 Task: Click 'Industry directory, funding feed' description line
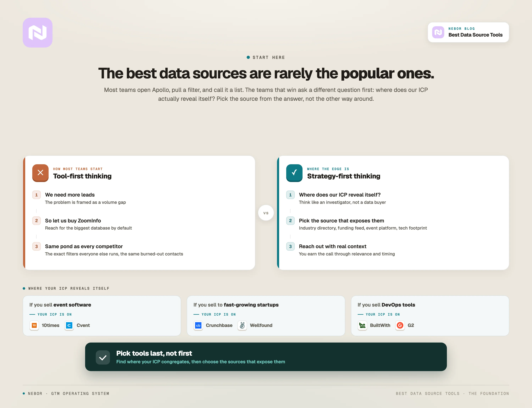(363, 228)
